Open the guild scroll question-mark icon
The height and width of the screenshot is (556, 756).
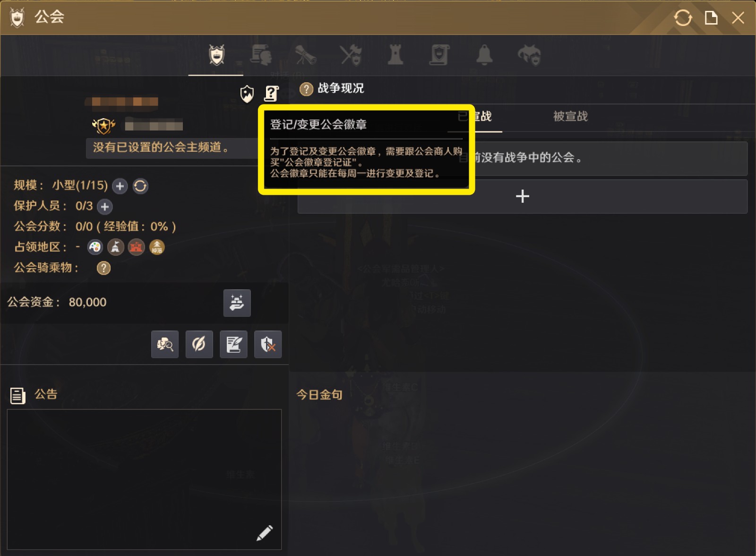click(271, 94)
